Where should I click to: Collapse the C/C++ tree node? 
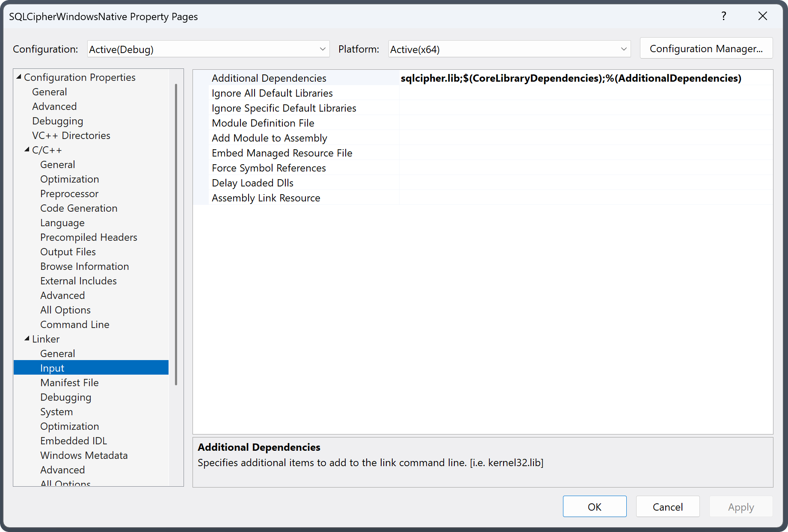click(x=27, y=150)
